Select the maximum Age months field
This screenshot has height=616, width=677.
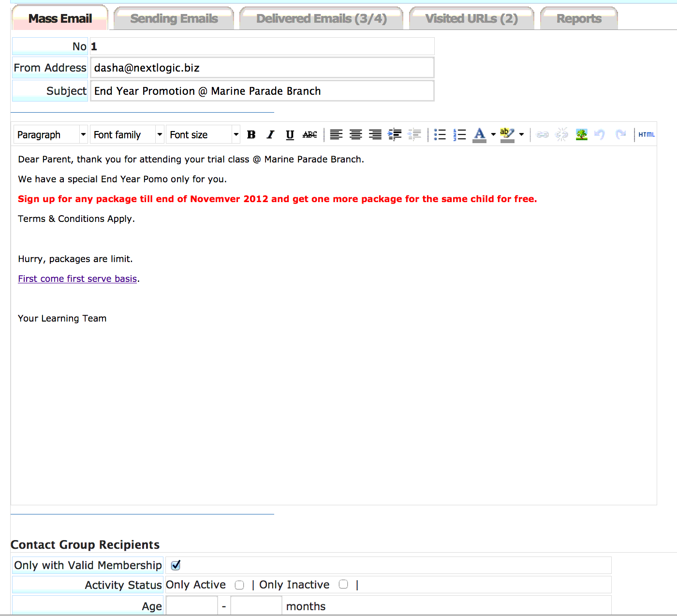[x=256, y=606]
